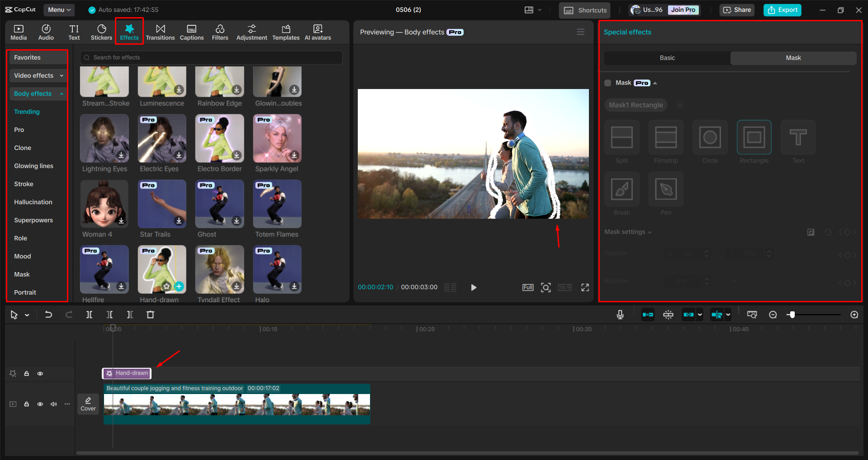Click the voiceover microphone icon above the timeline
The image size is (868, 460).
pos(620,314)
